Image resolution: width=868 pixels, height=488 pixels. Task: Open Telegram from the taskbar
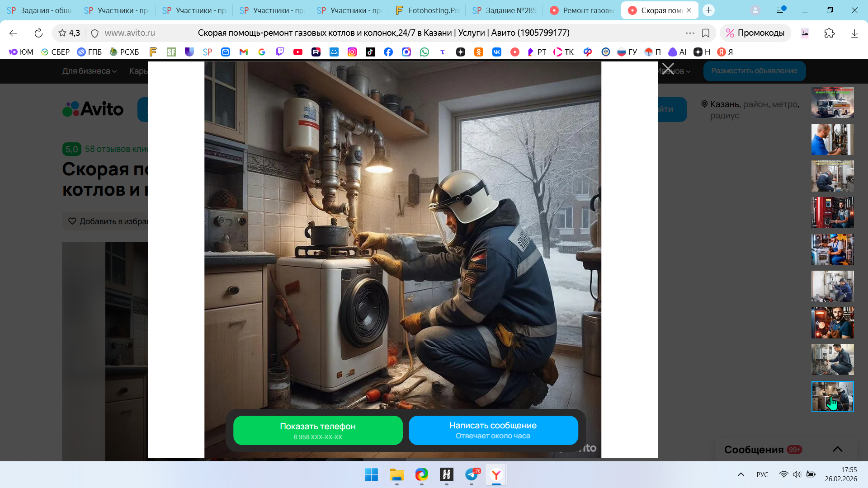tap(472, 474)
